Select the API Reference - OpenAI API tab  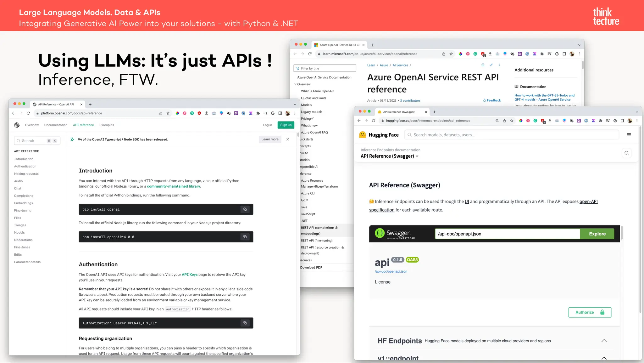pyautogui.click(x=58, y=105)
